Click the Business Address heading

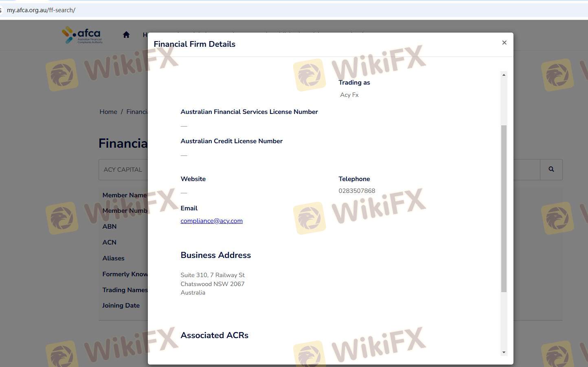pos(215,255)
